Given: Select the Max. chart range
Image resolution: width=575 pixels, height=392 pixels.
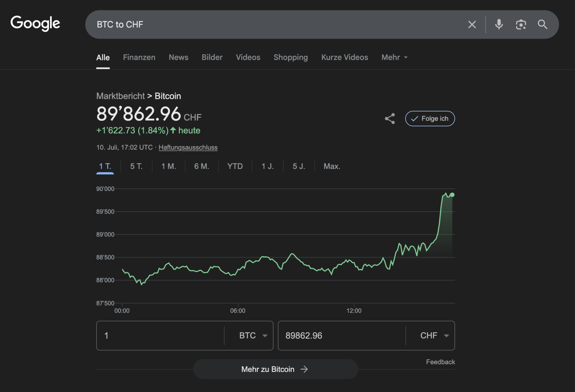Looking at the screenshot, I should (332, 166).
